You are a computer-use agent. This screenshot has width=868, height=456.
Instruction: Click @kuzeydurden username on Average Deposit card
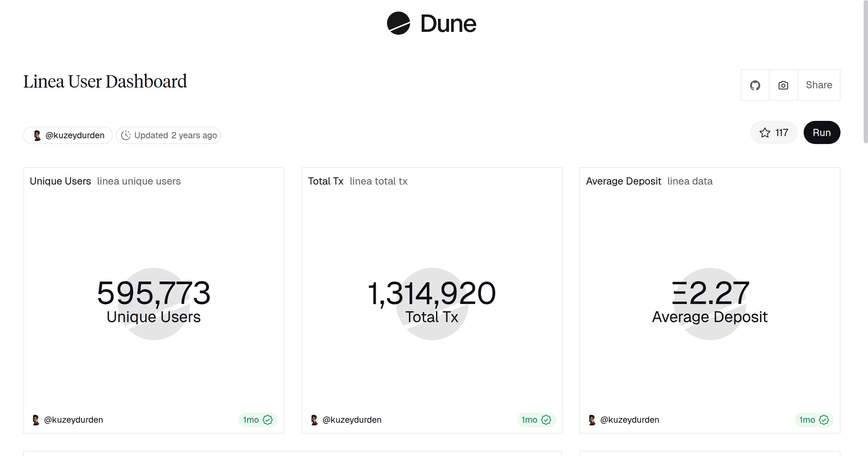[629, 420]
